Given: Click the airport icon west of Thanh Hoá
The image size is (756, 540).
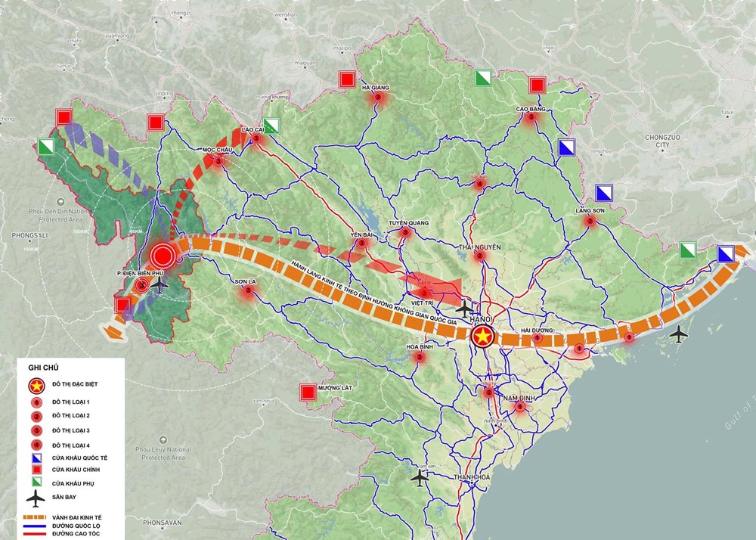Looking at the screenshot, I should tap(420, 478).
